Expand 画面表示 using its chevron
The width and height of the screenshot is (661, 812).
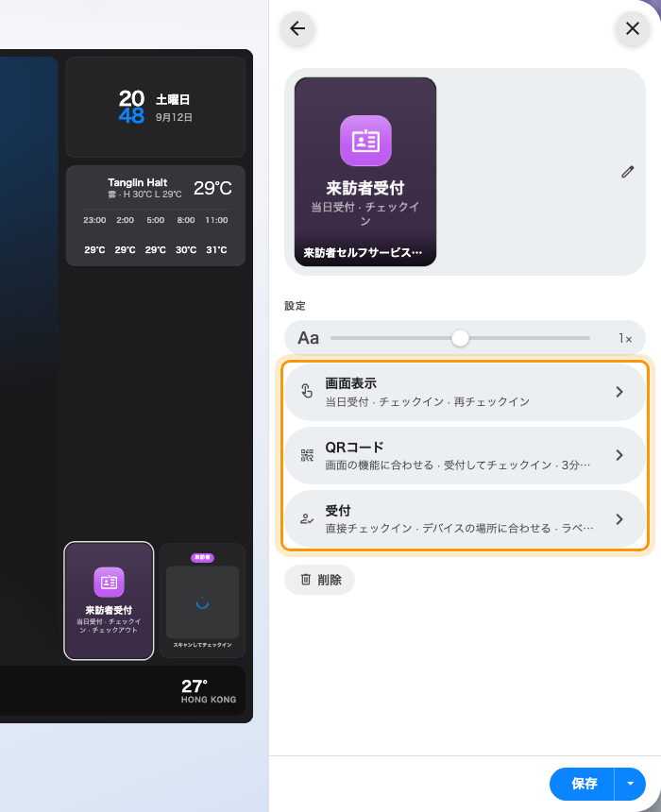tap(619, 392)
